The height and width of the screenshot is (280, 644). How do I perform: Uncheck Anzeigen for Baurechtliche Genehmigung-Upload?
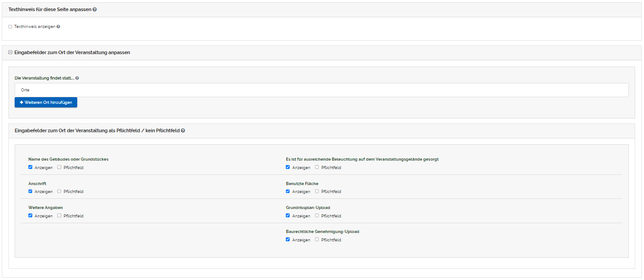(x=288, y=240)
